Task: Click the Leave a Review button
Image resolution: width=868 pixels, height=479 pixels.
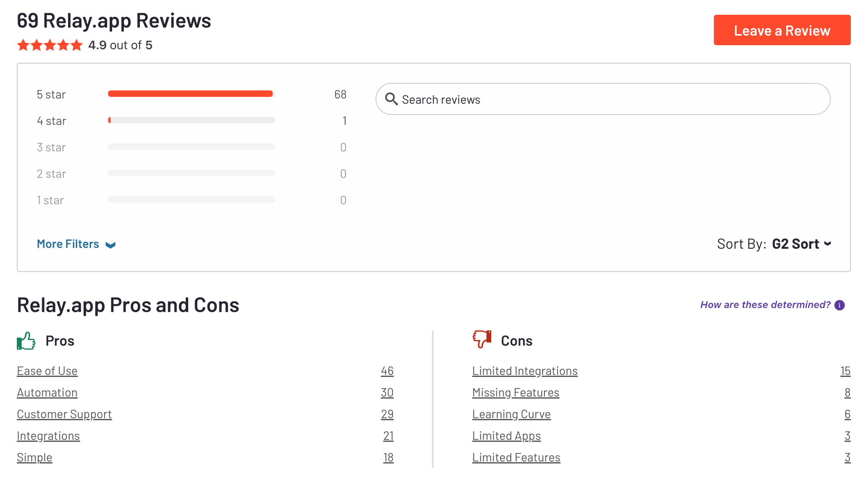Action: (782, 30)
